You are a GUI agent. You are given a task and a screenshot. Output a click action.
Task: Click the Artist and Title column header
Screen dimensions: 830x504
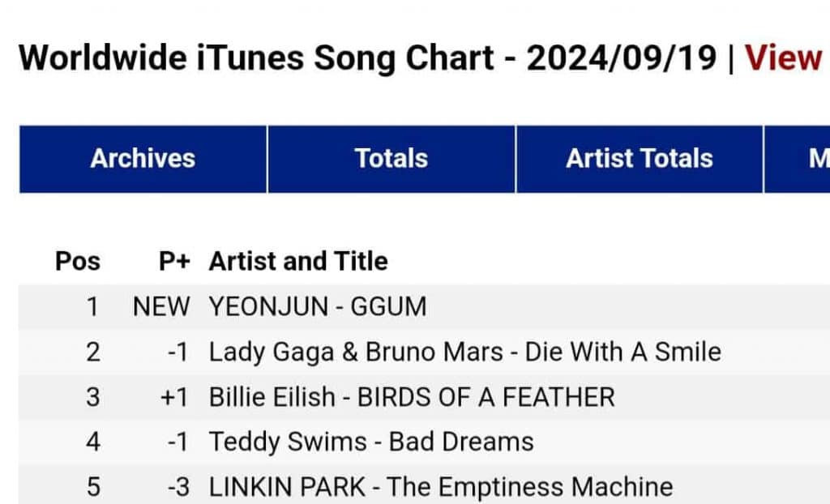click(298, 261)
